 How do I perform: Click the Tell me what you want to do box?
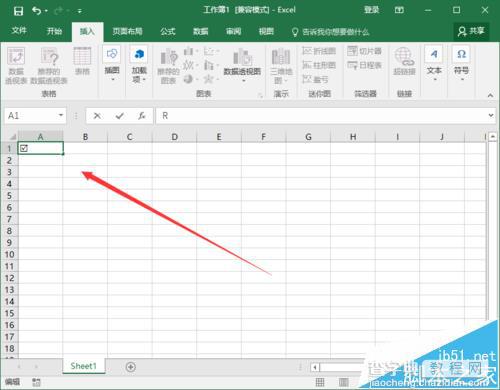point(331,32)
